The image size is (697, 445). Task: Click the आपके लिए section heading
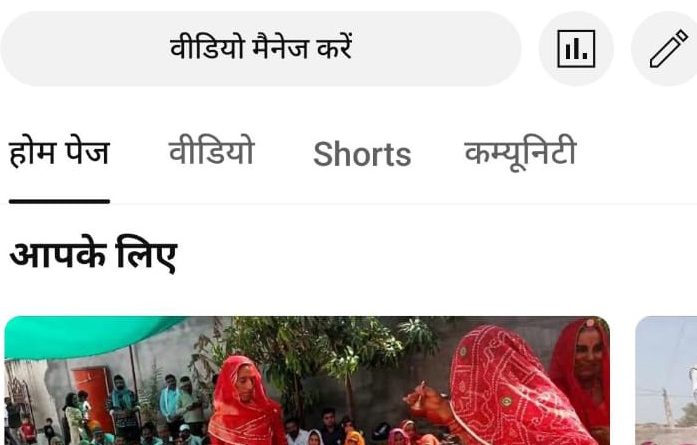click(x=93, y=255)
